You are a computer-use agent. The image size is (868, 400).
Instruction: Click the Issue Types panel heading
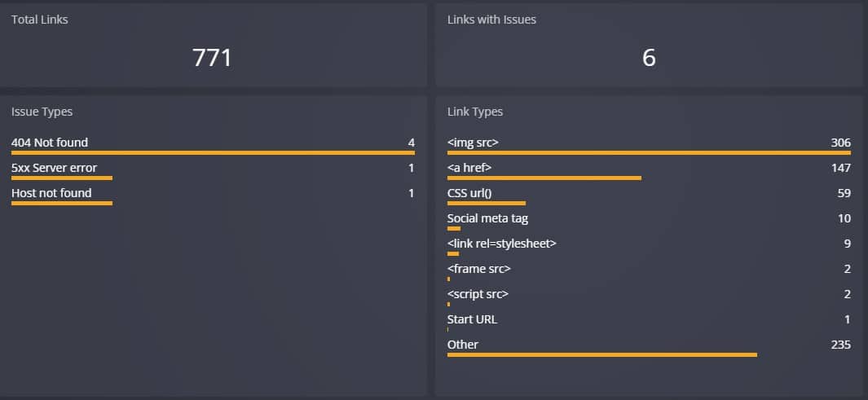(x=42, y=112)
